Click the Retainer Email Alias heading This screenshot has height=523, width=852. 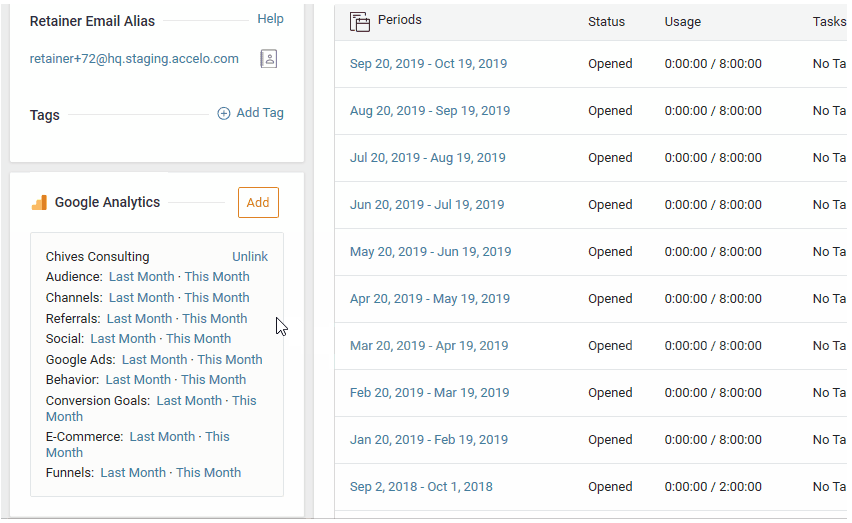(x=92, y=21)
